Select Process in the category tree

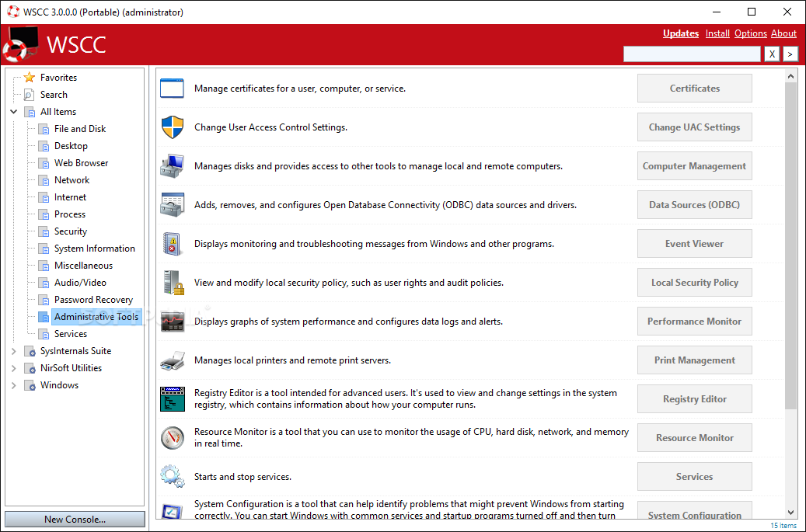tap(70, 214)
